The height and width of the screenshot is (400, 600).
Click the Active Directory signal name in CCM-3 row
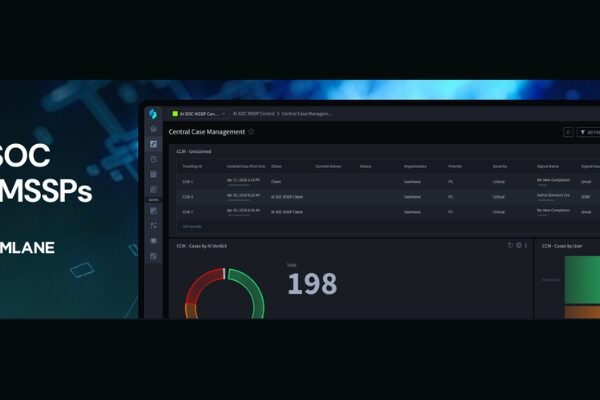(x=553, y=195)
